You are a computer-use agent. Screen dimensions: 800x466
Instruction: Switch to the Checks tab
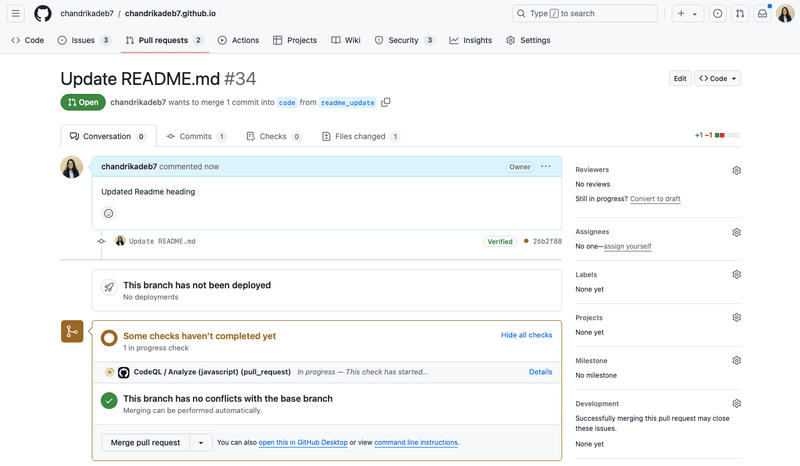[274, 136]
